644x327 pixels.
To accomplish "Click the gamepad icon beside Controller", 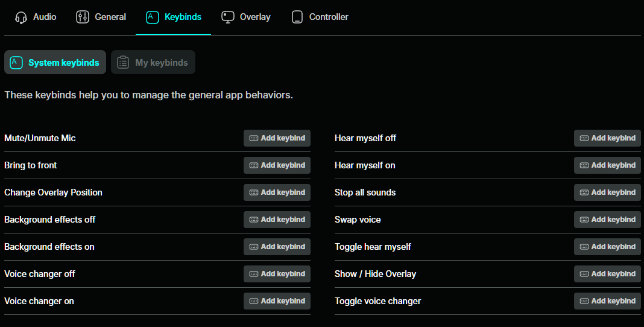I will (x=297, y=17).
